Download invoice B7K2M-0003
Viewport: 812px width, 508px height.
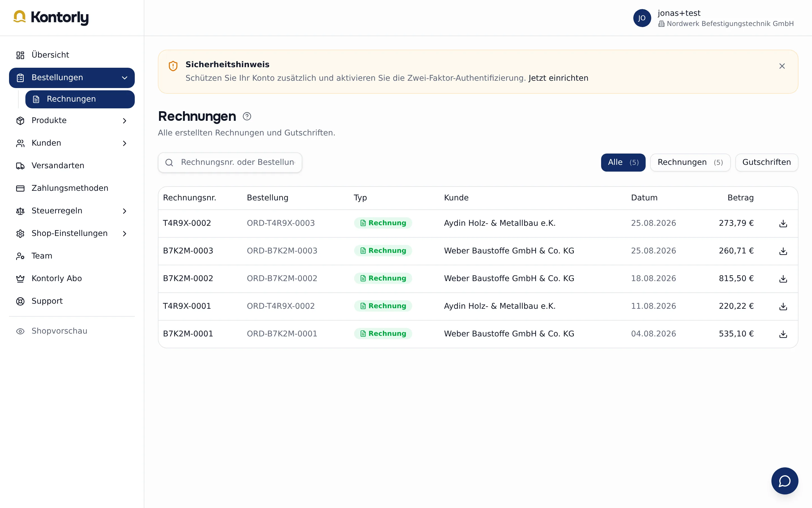point(783,251)
